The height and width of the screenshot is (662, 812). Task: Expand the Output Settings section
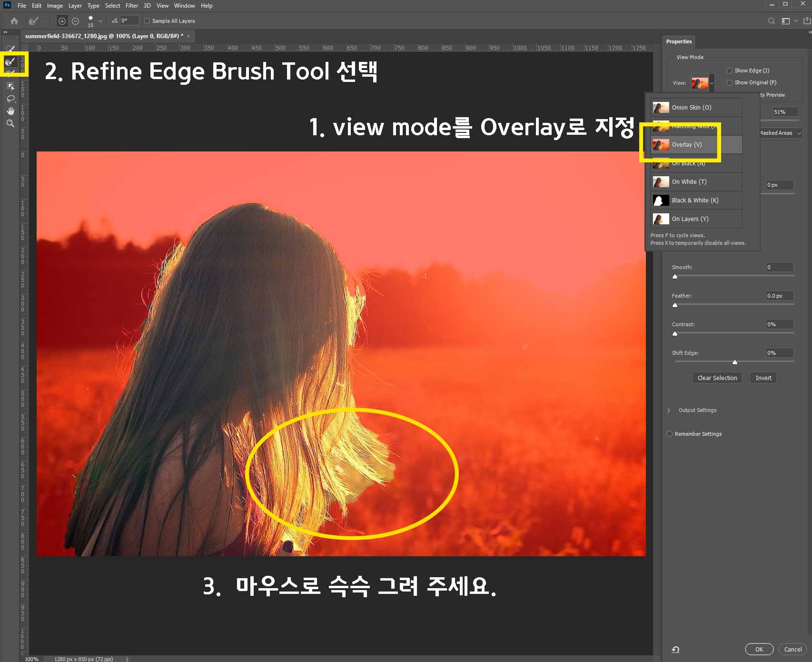[x=669, y=410]
